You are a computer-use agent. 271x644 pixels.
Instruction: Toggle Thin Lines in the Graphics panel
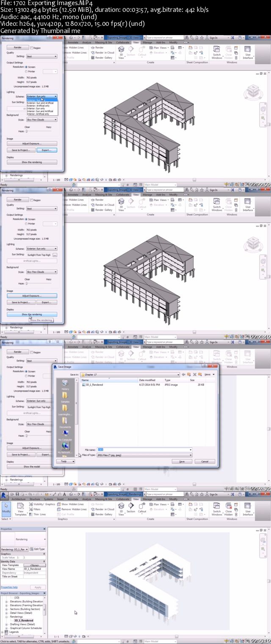pos(37,514)
